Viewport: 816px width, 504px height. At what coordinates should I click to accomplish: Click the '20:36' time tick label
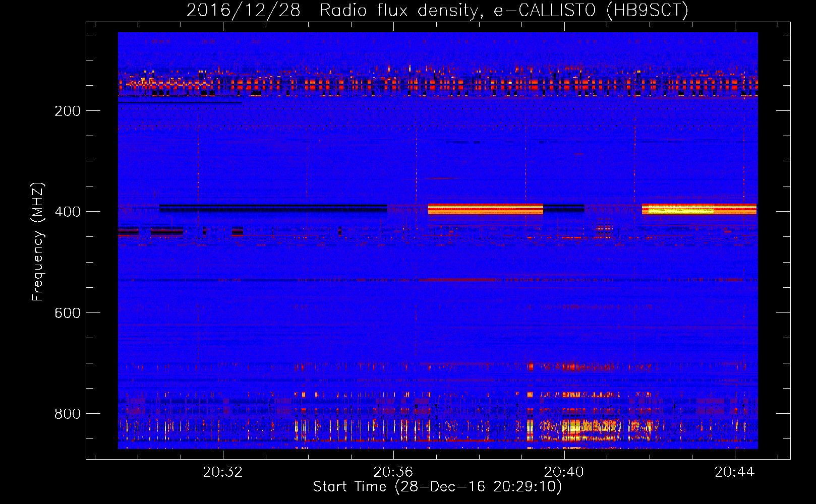tap(393, 472)
